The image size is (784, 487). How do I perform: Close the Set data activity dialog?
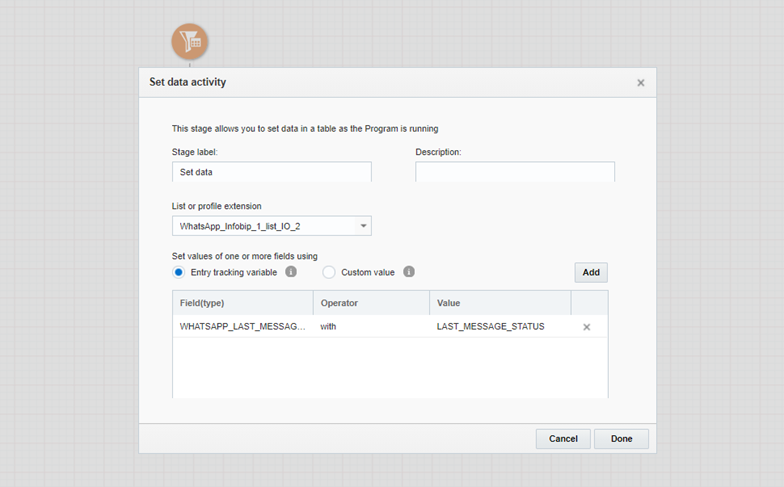(641, 83)
